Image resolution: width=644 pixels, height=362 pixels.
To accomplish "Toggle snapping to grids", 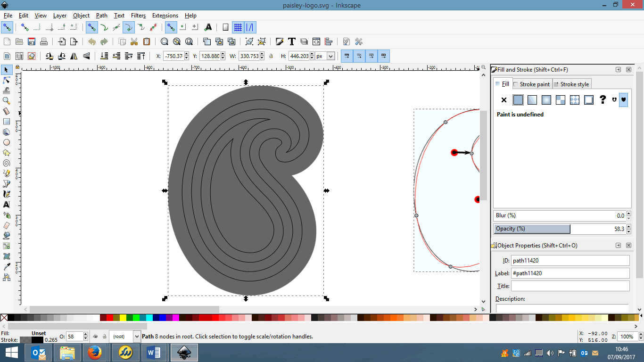I will click(x=238, y=27).
